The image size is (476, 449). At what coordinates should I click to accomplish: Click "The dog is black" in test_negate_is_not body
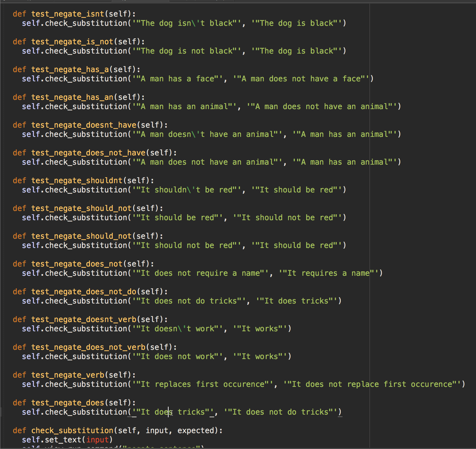[x=297, y=51]
